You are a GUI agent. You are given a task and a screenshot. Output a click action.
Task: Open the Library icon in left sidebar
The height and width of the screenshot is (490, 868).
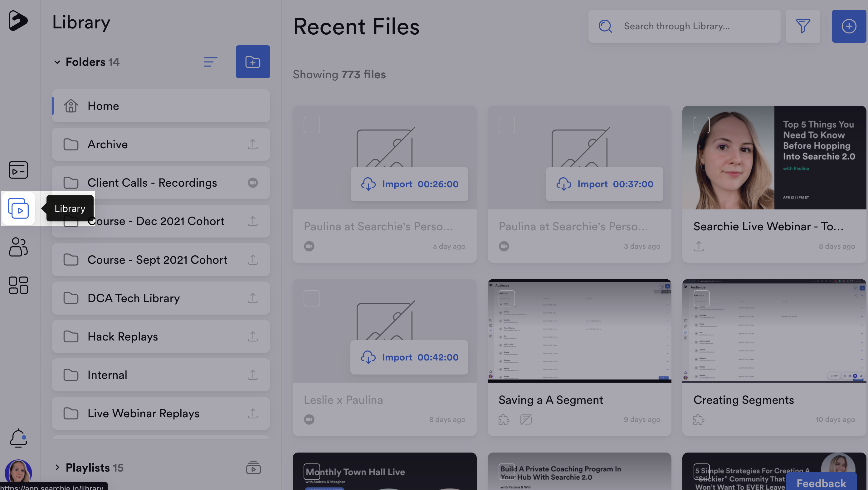click(18, 208)
